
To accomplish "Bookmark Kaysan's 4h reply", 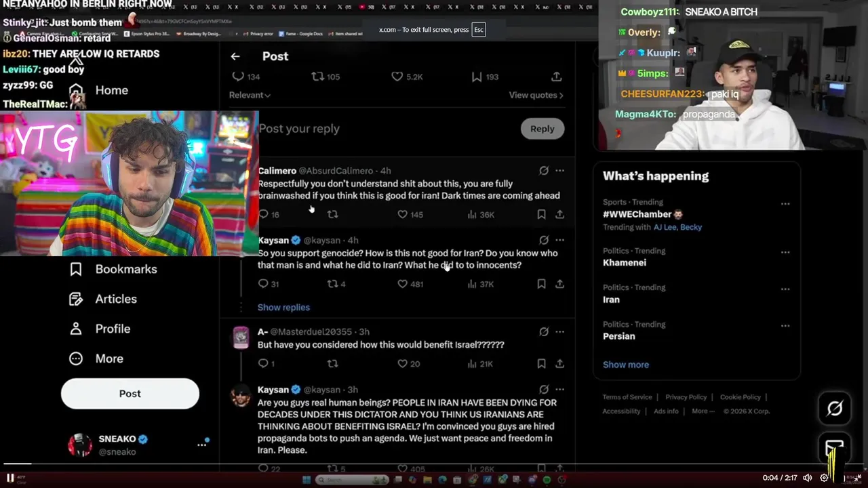I will click(x=541, y=284).
